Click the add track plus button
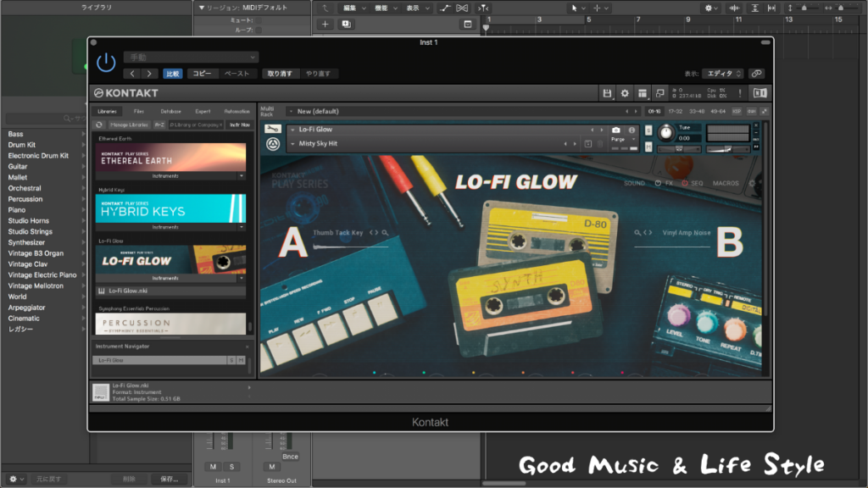 click(325, 25)
